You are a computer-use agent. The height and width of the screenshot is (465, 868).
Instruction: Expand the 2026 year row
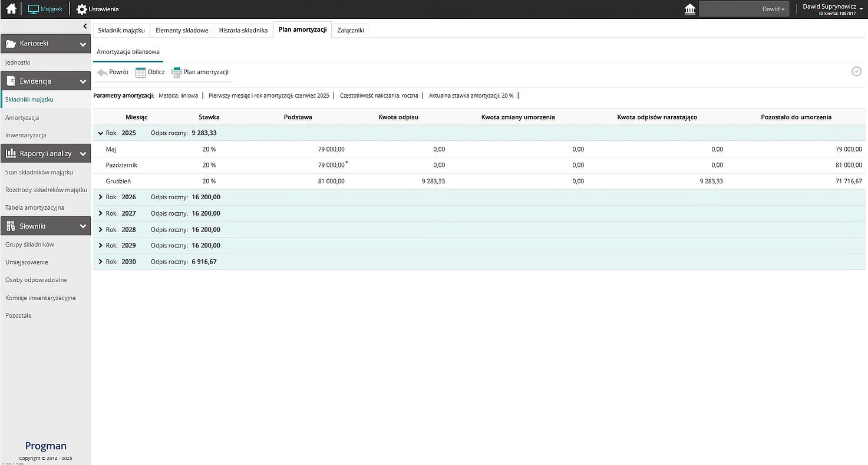pyautogui.click(x=101, y=197)
